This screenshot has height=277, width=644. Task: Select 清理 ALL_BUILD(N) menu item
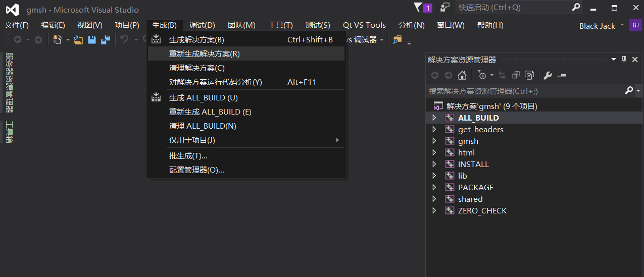[x=246, y=126]
